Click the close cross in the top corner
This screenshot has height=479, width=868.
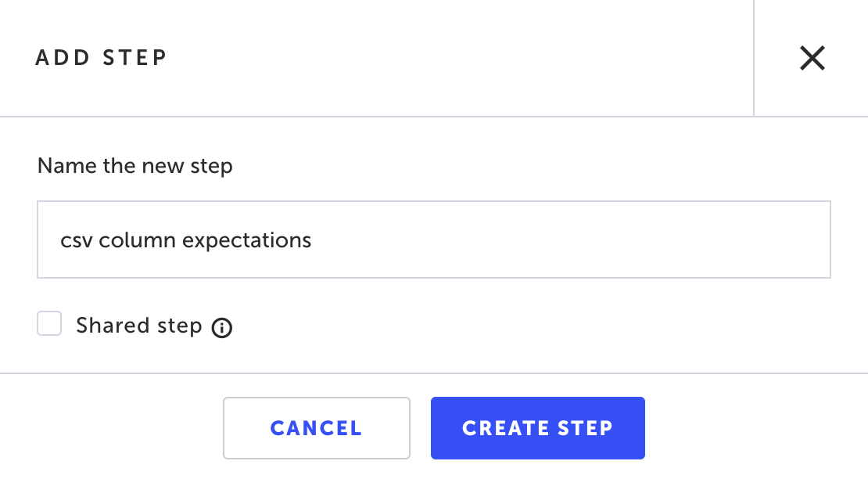(x=812, y=58)
